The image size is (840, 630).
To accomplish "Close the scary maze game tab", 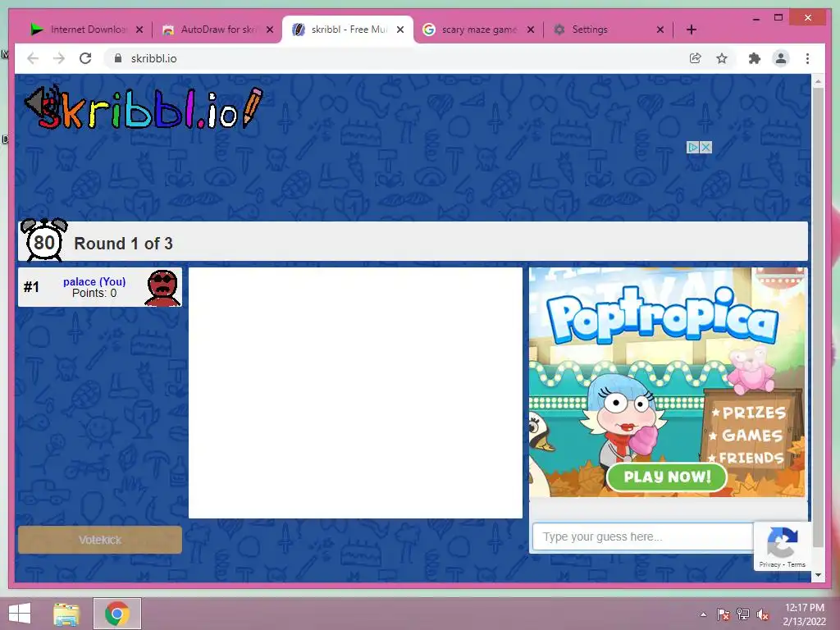I will click(x=531, y=30).
